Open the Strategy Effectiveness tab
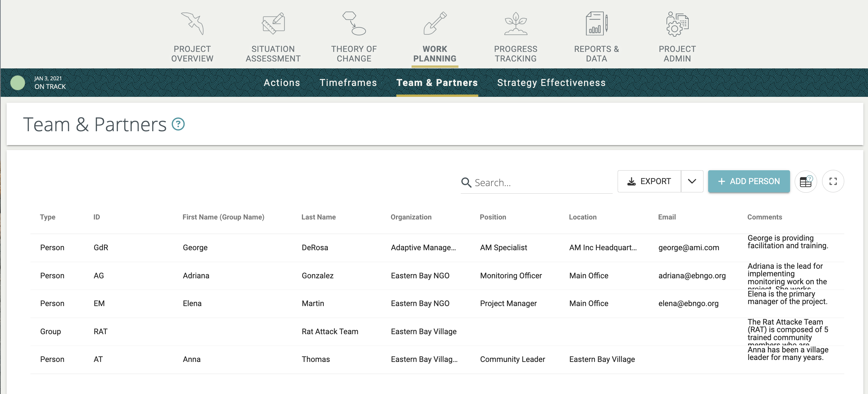This screenshot has height=394, width=868. 552,83
